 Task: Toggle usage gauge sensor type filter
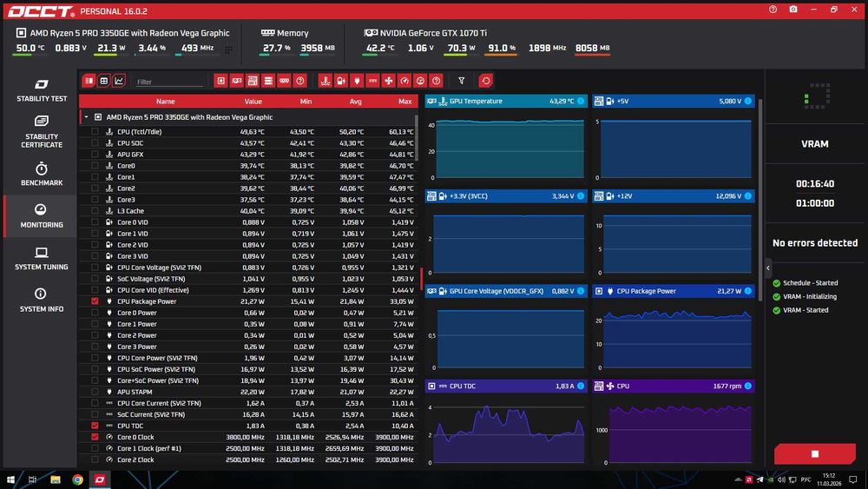[x=420, y=81]
